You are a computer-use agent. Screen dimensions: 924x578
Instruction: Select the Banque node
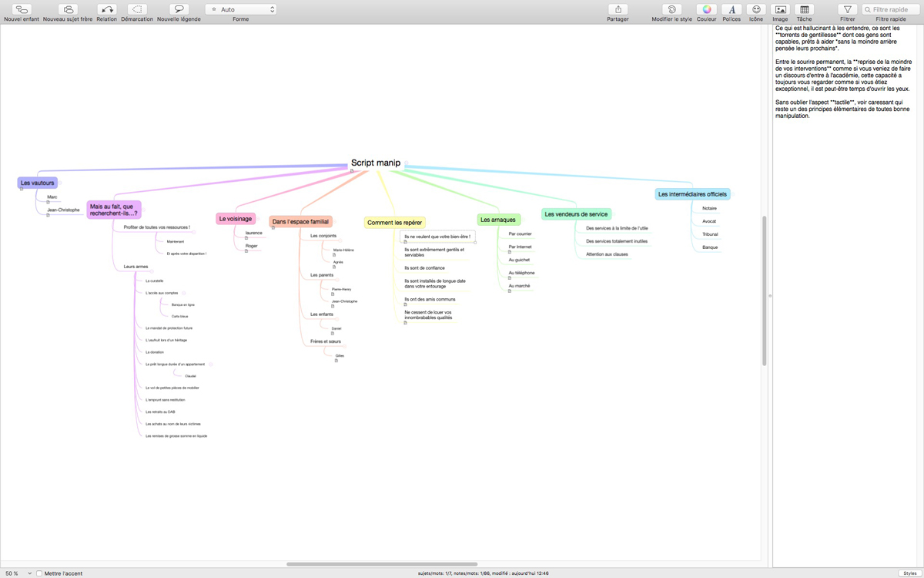710,247
